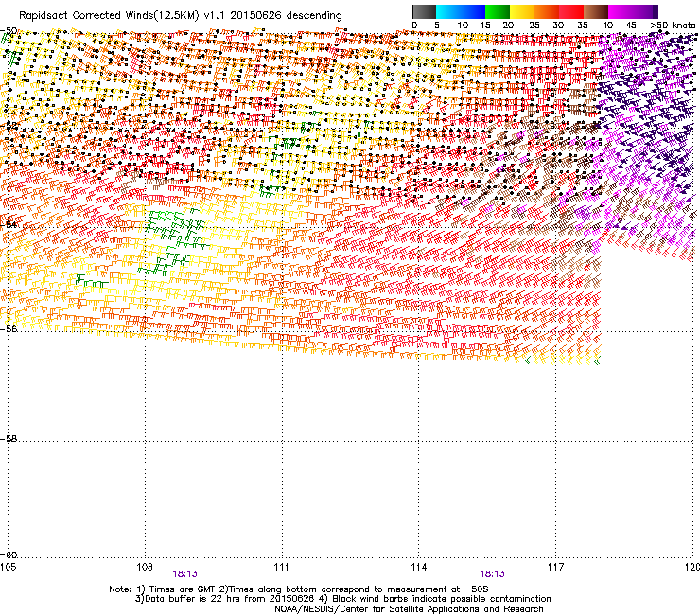This screenshot has height=615, width=700.
Task: Click the magenta-purple 40–50 knots legend segment
Action: pyautogui.click(x=633, y=11)
